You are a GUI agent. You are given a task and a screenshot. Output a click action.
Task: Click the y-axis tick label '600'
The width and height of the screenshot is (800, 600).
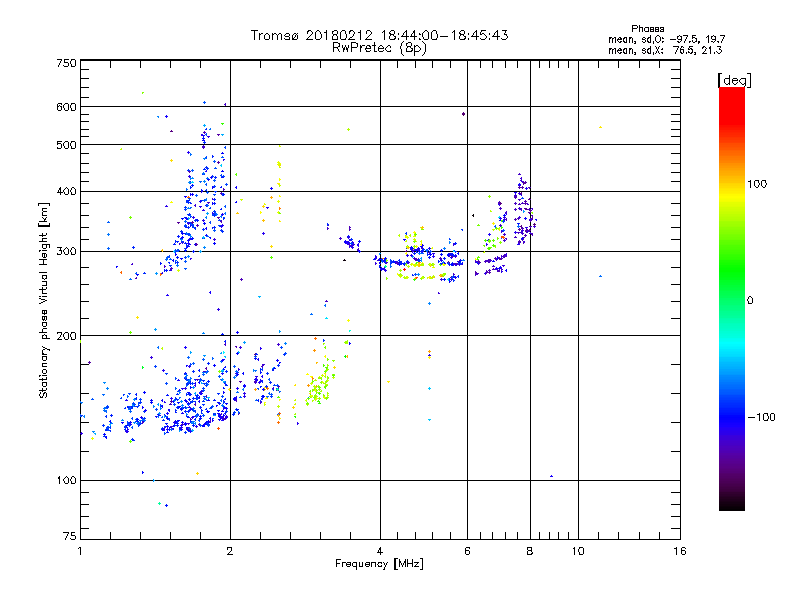pyautogui.click(x=67, y=107)
